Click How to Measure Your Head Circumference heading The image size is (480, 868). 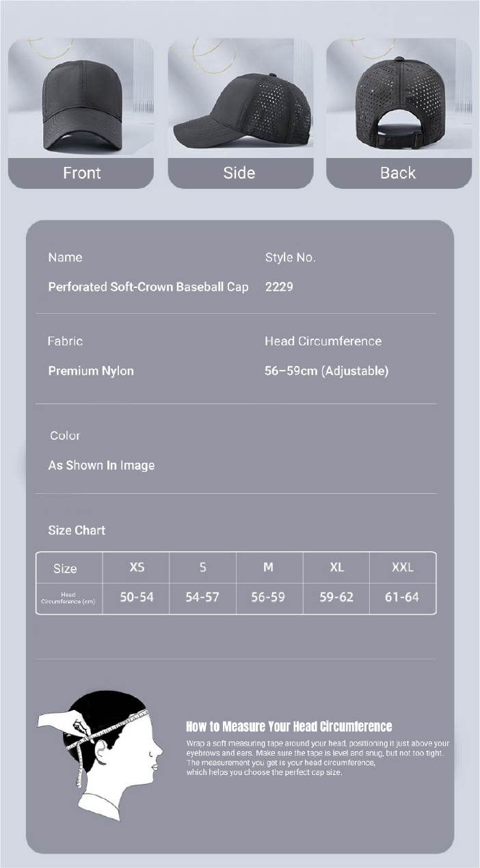(x=289, y=726)
